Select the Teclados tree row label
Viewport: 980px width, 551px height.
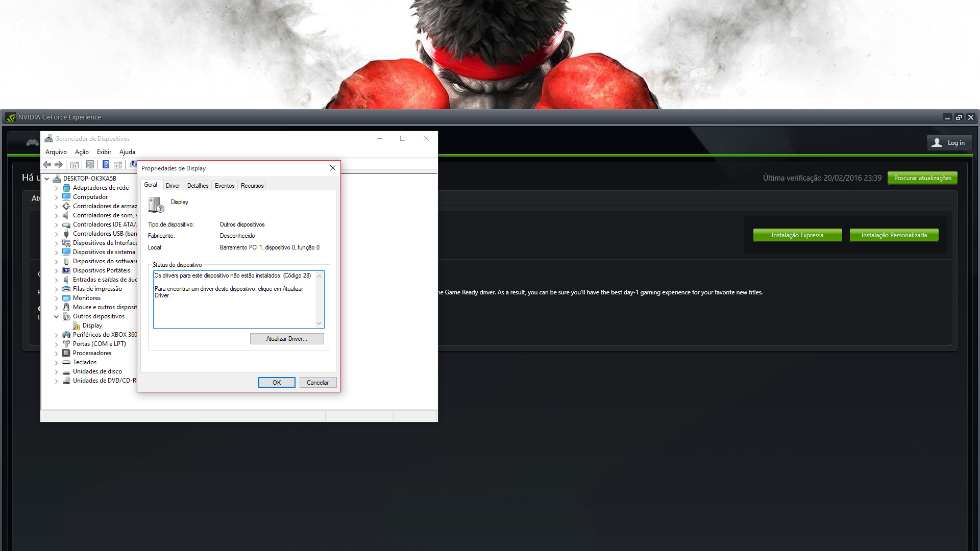[85, 362]
